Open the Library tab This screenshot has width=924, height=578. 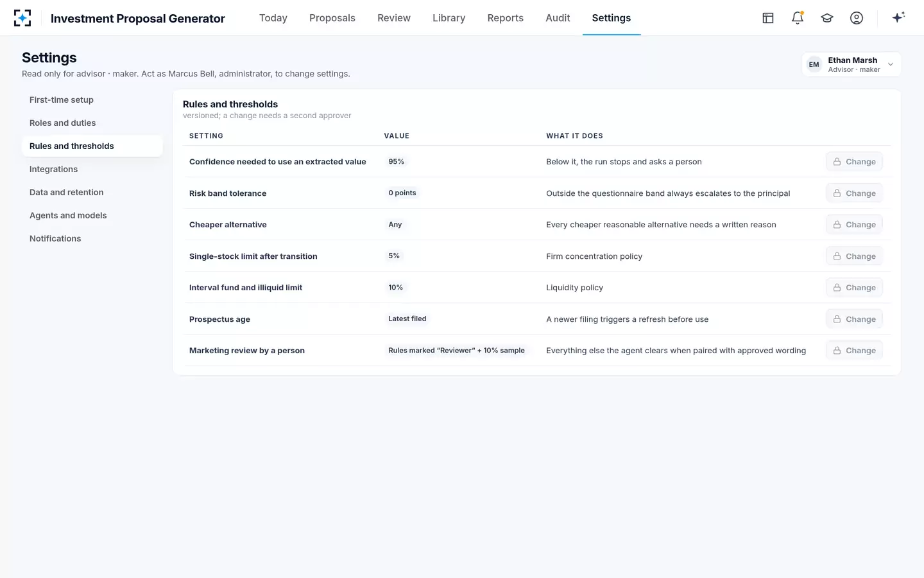pyautogui.click(x=449, y=18)
